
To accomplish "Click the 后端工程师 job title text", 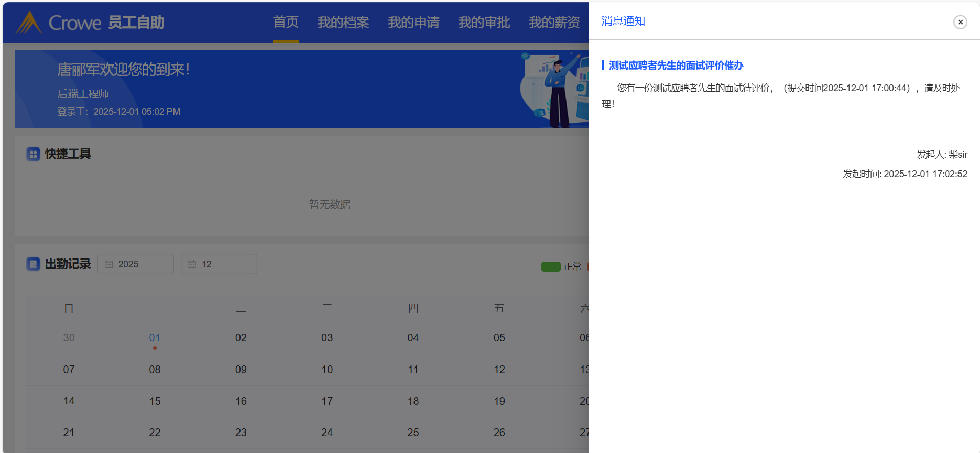I will (83, 94).
